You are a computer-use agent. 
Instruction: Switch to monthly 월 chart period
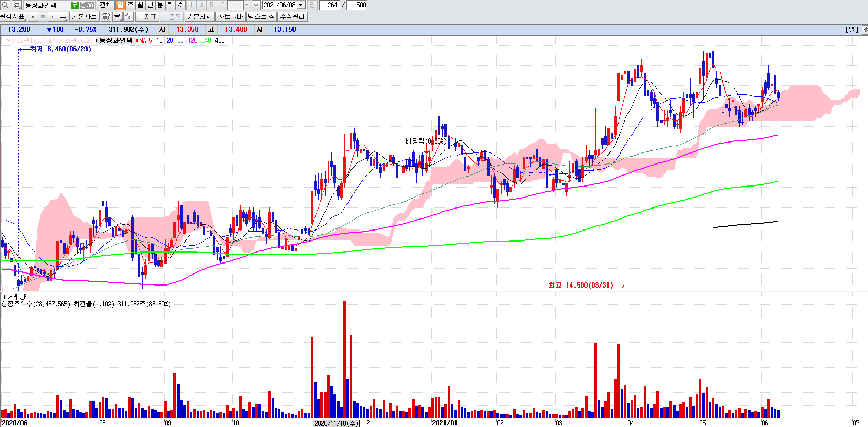[140, 5]
